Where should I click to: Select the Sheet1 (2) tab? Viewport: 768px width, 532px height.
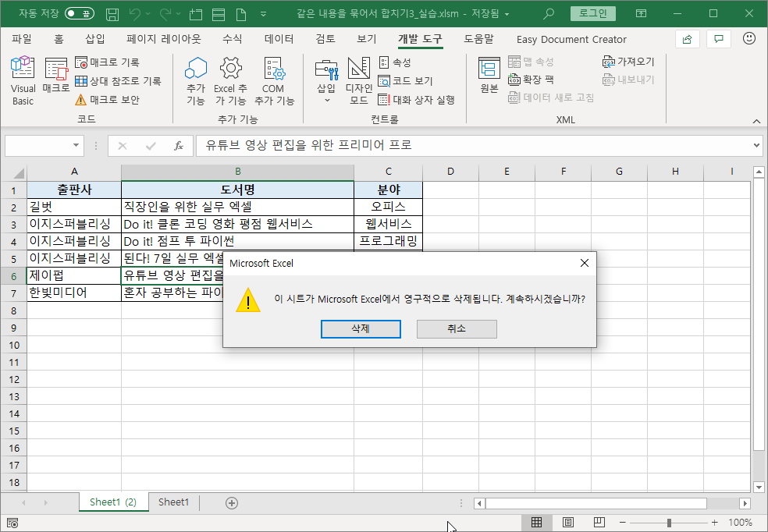113,502
